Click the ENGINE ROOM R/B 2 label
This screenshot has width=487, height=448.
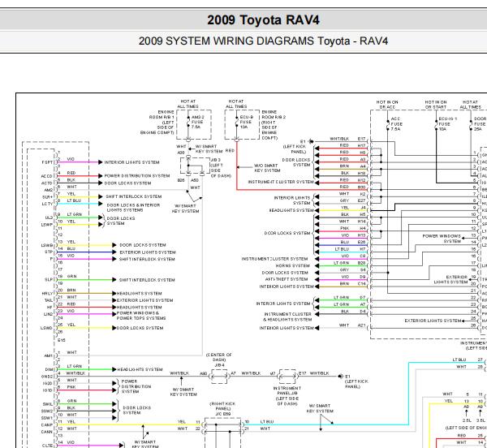click(274, 125)
